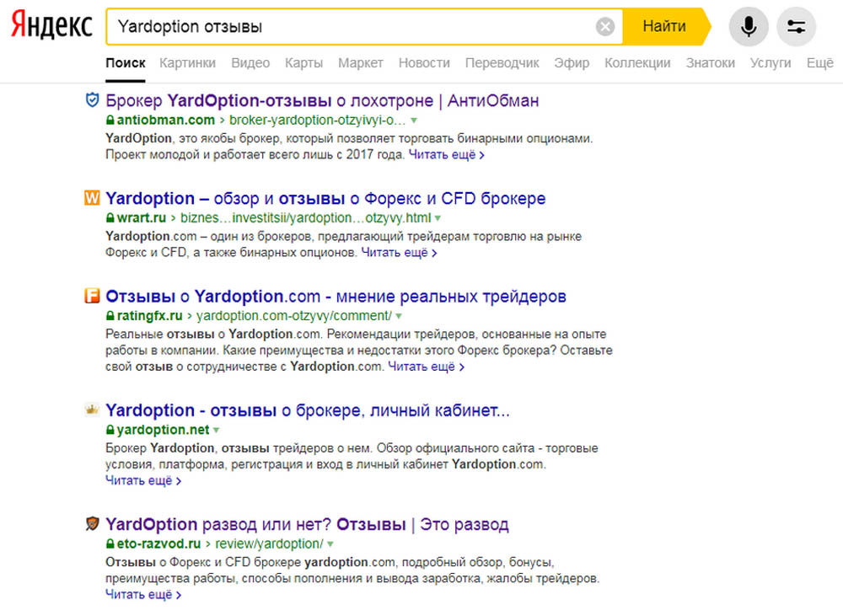Expand dropdown arrow beside yardoption.net
The image size is (843, 616).
pyautogui.click(x=216, y=430)
